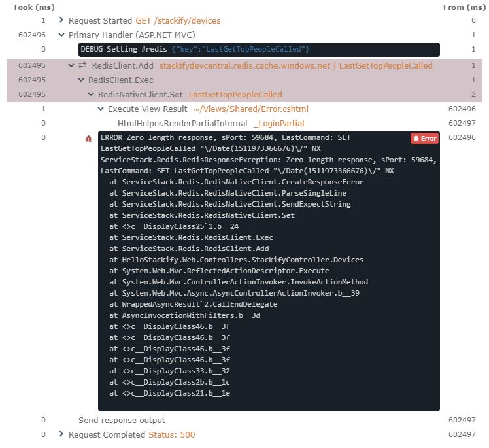Click stack line ReflectedActionDescriptor.Execute
This screenshot has height=448, width=489.
coord(219,271)
